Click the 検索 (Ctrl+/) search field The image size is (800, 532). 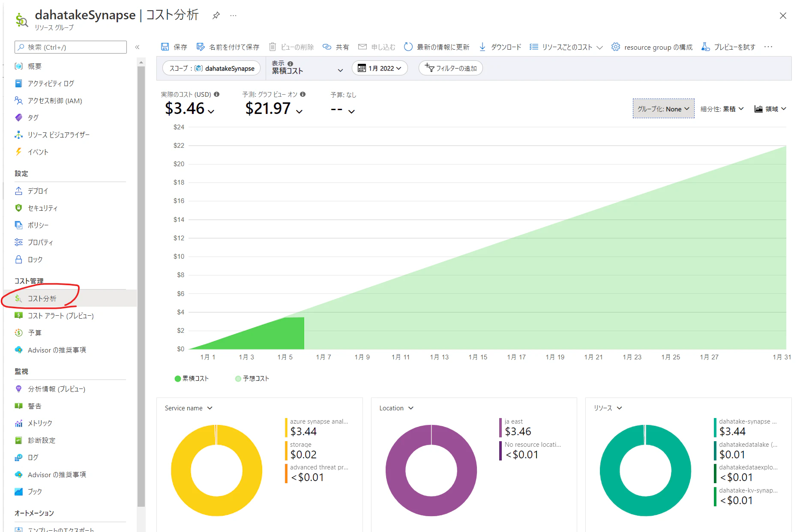71,47
